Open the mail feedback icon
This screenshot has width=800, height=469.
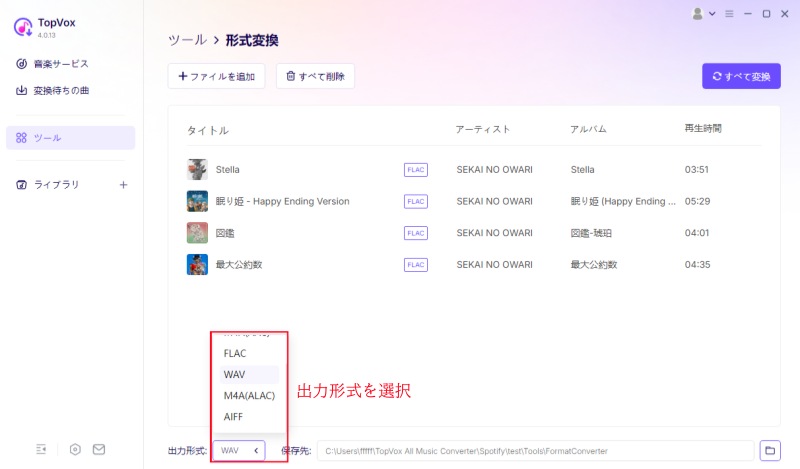[99, 449]
